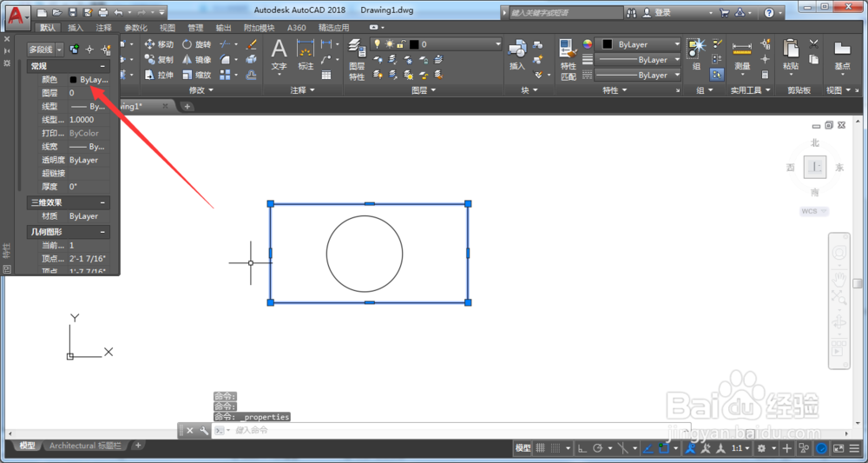Open the linetype ByLayer dropdown
Image resolution: width=868 pixels, height=463 pixels.
(638, 75)
